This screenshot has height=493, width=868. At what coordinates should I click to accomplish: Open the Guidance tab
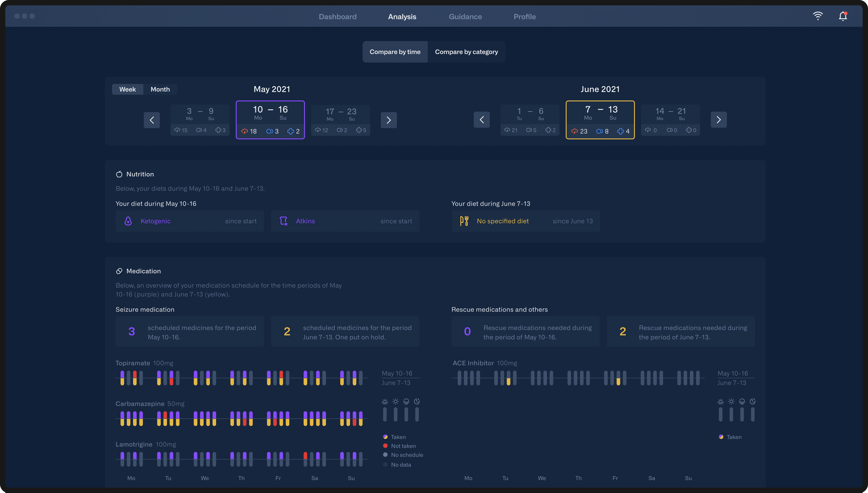click(x=465, y=17)
